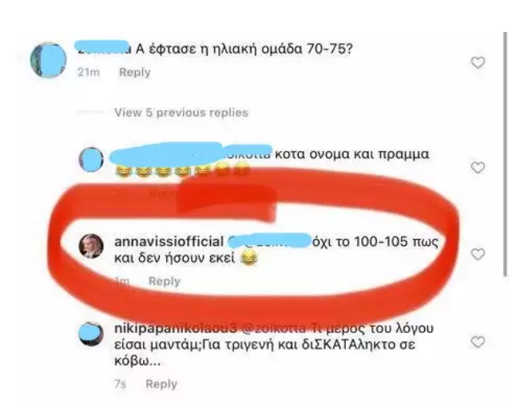Like the 'κοτα ονομα και πραμμα' reply

pyautogui.click(x=478, y=168)
